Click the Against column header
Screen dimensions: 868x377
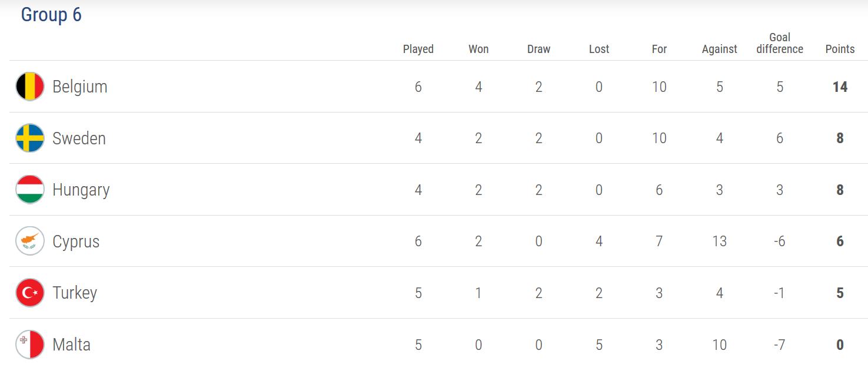point(720,49)
